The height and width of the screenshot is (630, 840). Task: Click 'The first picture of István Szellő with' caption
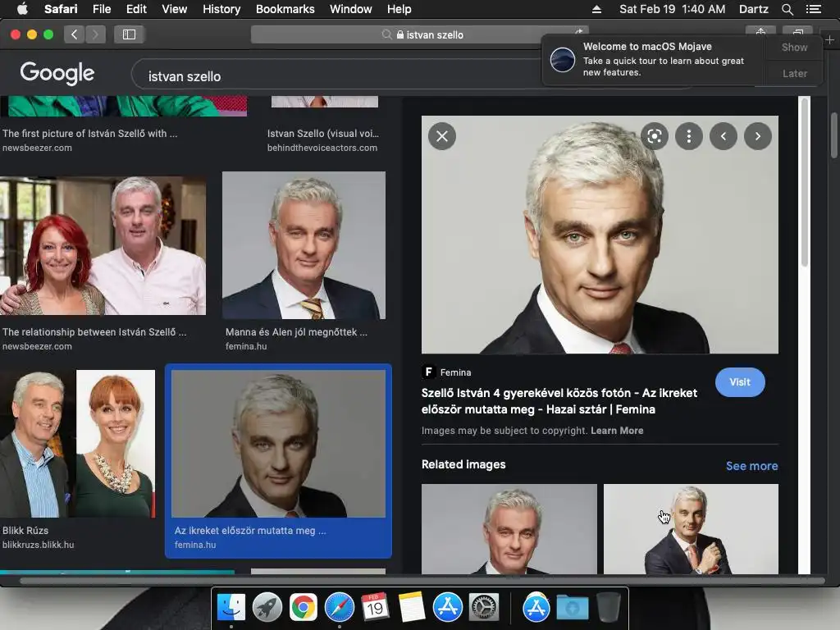90,134
